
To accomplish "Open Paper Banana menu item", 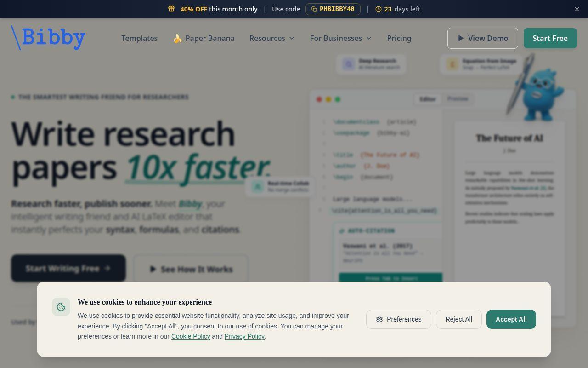I will click(x=204, y=38).
